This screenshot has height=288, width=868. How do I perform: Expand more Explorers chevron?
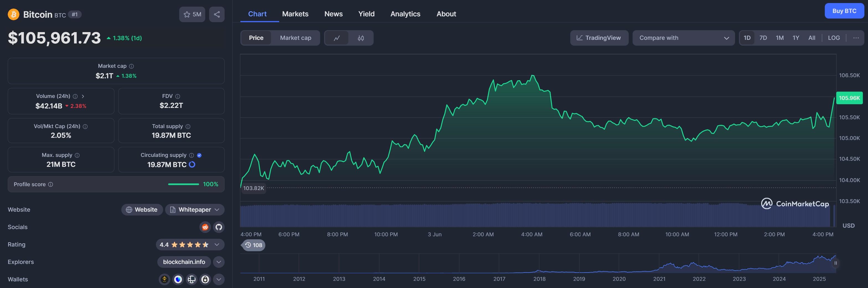pos(219,262)
